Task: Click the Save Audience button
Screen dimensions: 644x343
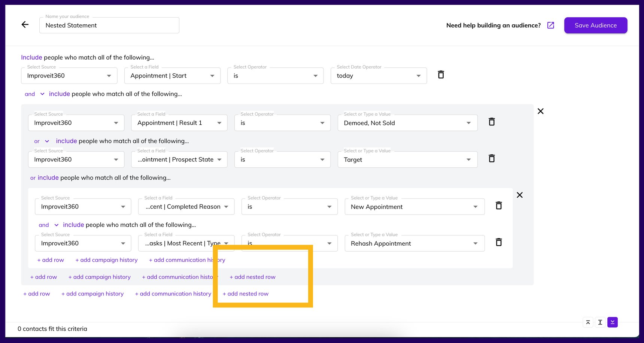Action: pyautogui.click(x=595, y=25)
